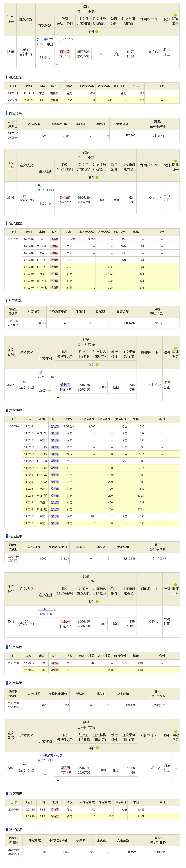Click the 現物買 label in order 3349 summary
The height and width of the screenshot is (868, 186).
(x=65, y=621)
